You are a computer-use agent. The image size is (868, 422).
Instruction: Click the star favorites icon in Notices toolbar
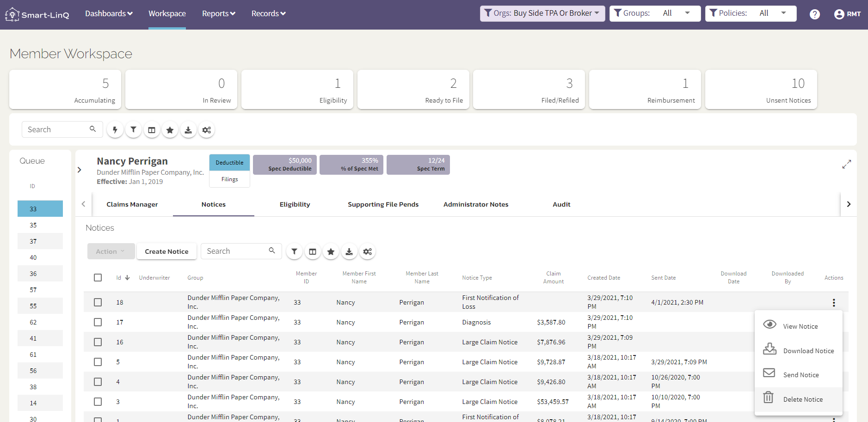pos(331,251)
